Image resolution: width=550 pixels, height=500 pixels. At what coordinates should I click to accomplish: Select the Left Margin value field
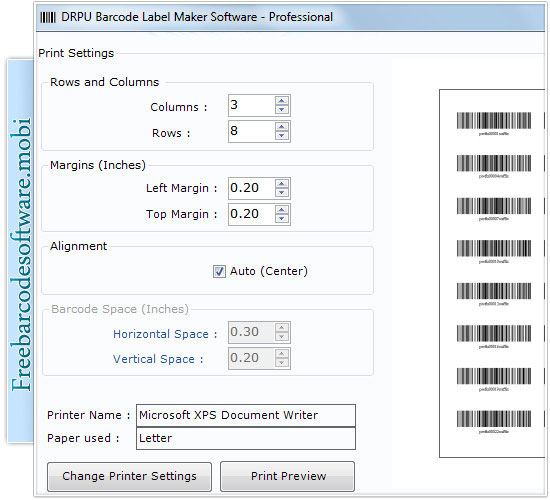(x=251, y=188)
